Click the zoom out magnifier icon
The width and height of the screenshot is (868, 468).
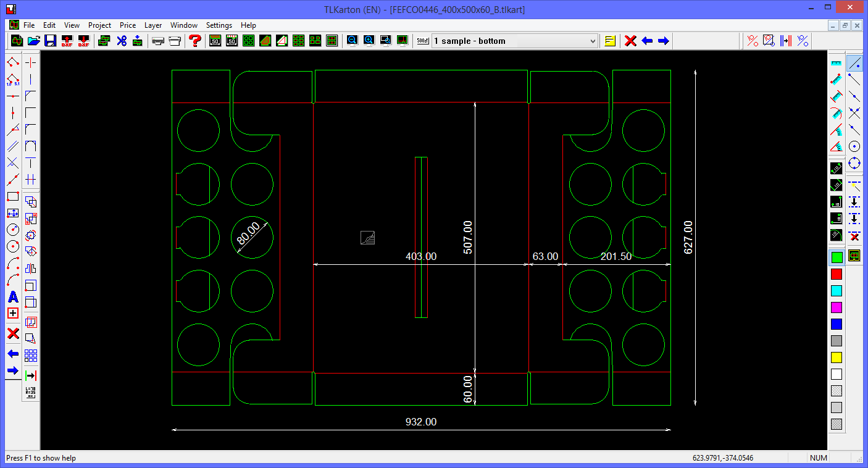pyautogui.click(x=352, y=41)
